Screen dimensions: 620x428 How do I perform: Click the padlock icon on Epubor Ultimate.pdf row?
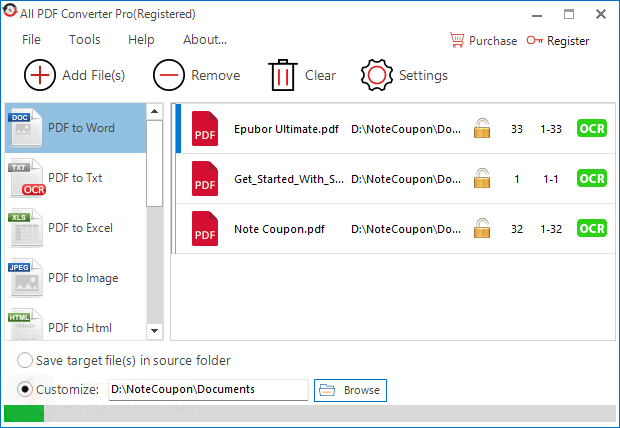(x=482, y=128)
